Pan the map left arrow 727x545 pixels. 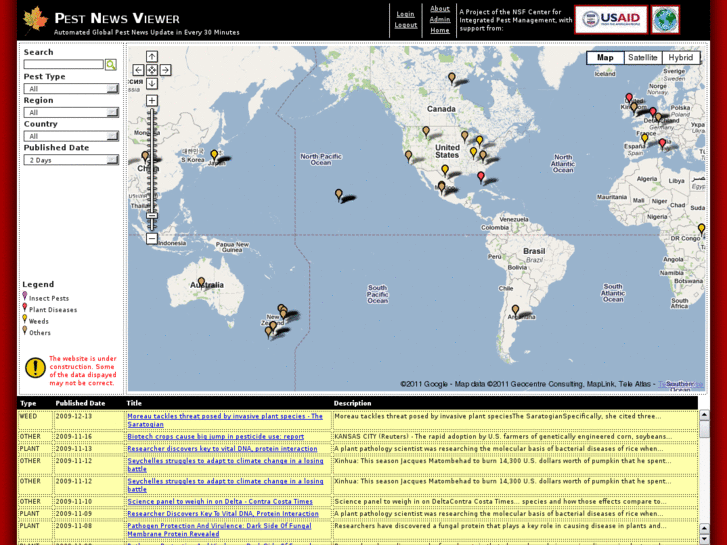pyautogui.click(x=138, y=70)
